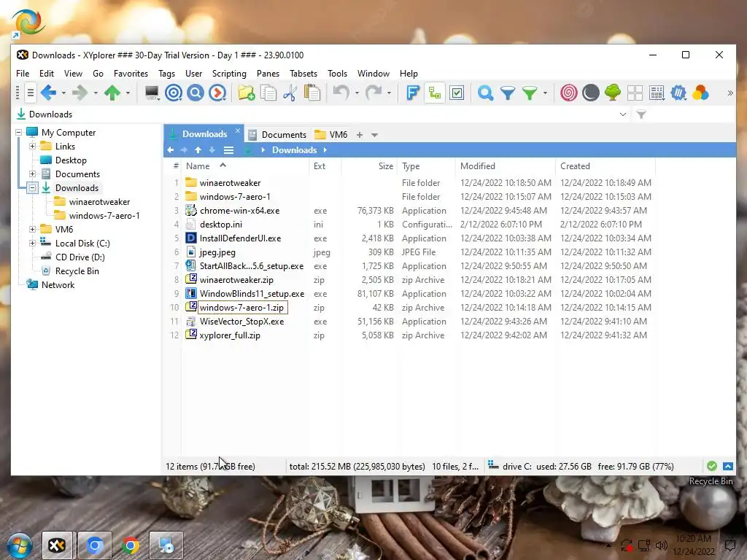Click address bar filter funnel icon
Screen dimensions: 747x560
pos(641,114)
